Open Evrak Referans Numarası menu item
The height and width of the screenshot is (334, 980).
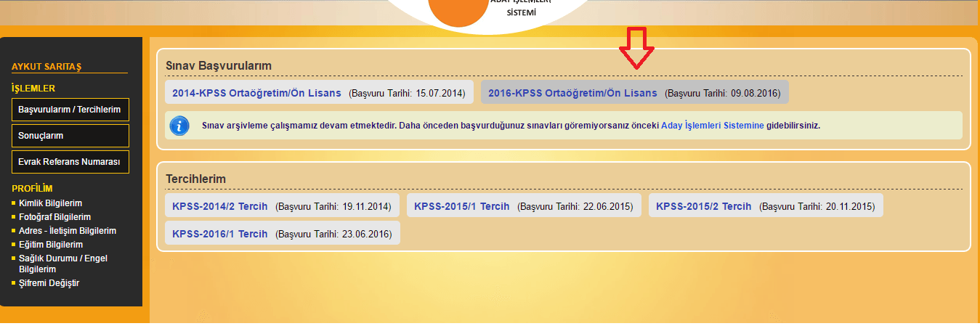coord(70,162)
